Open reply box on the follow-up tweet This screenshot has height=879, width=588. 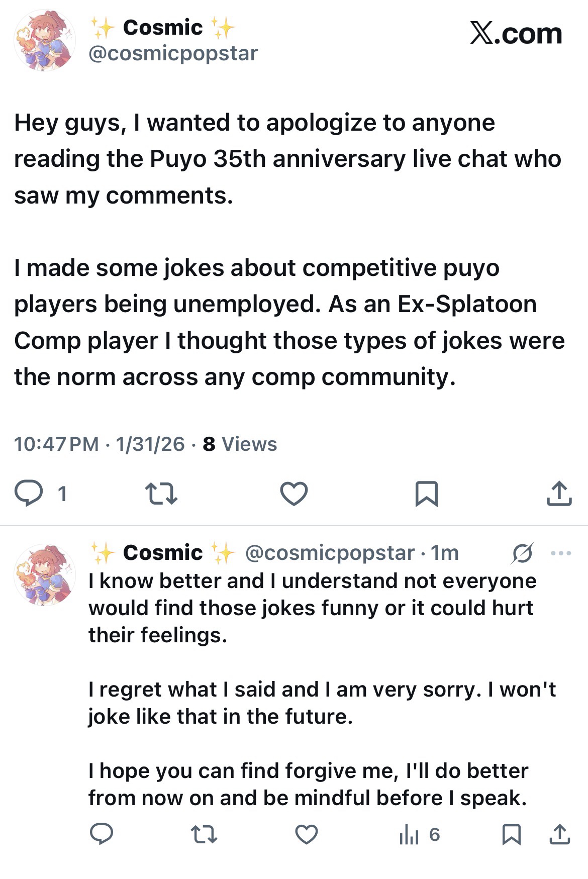coord(102,835)
